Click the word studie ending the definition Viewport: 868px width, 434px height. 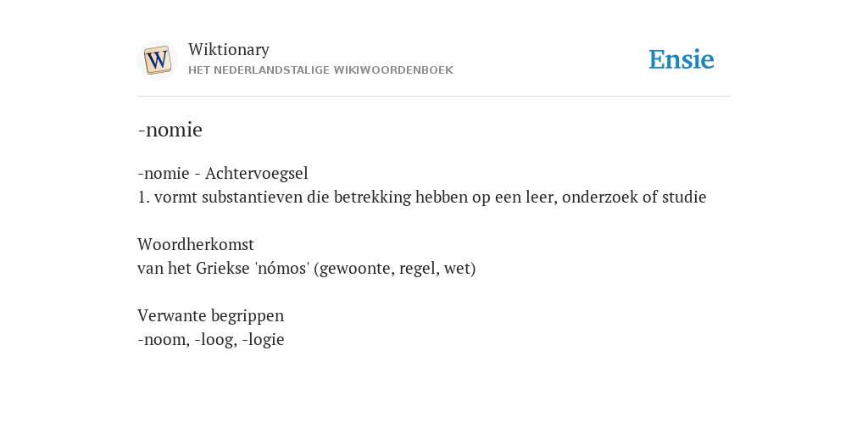(684, 197)
